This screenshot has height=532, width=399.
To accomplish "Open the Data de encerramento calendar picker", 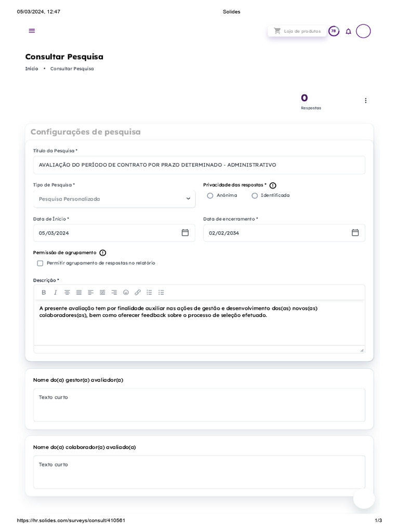I will point(355,233).
